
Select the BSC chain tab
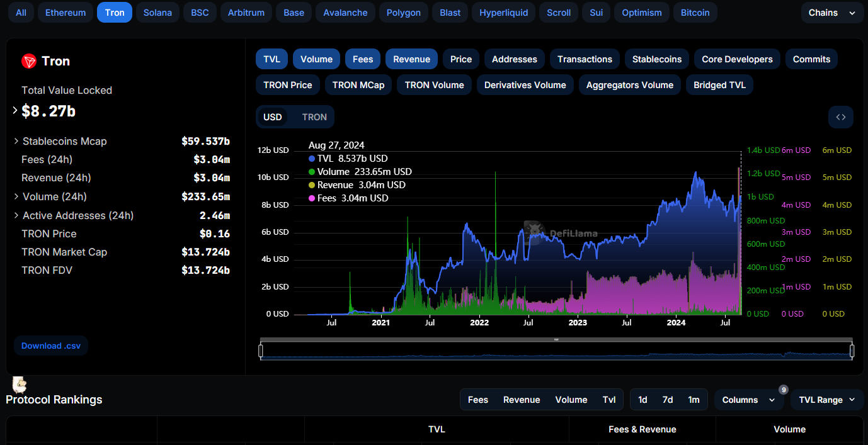[x=200, y=13]
